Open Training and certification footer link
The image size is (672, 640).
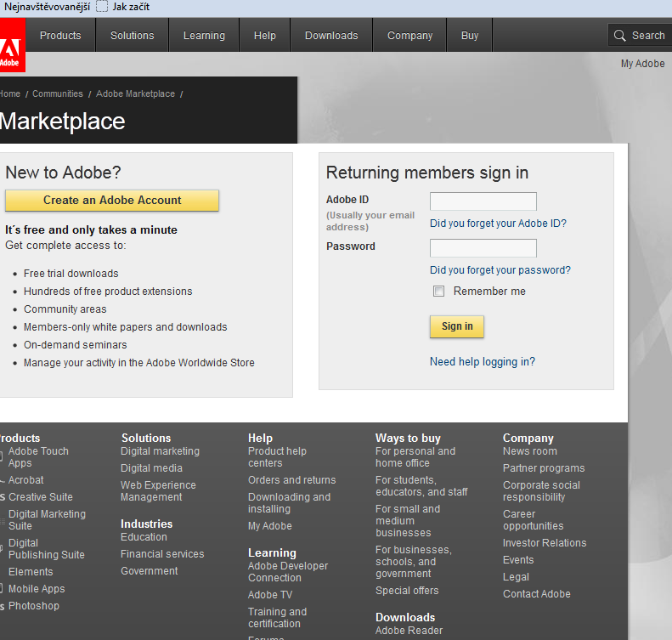(x=277, y=618)
